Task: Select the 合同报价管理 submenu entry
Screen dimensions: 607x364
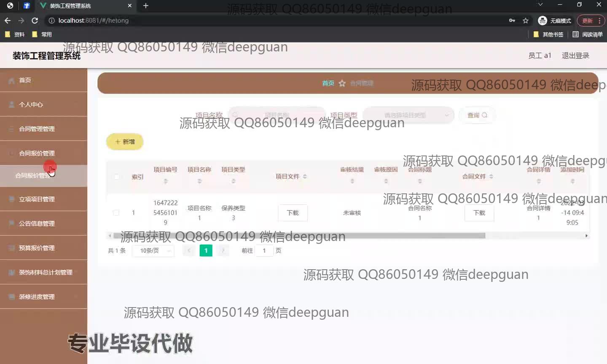Action: 44,176
